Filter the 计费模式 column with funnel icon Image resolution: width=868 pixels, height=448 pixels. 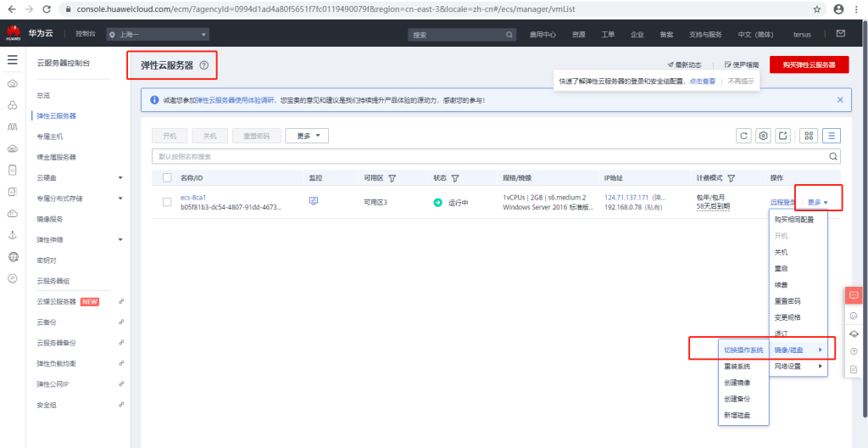(731, 178)
